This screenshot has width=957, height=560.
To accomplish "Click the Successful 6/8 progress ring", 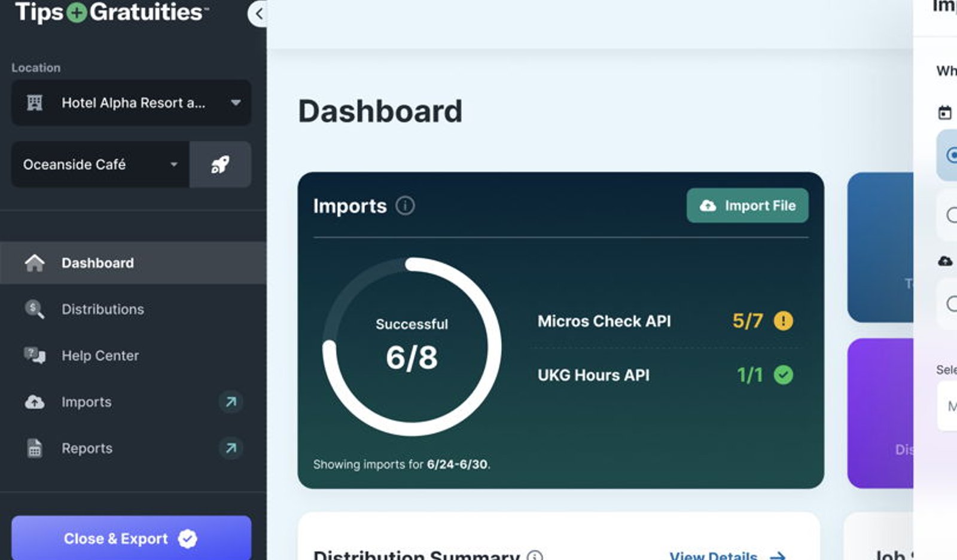I will [x=412, y=347].
